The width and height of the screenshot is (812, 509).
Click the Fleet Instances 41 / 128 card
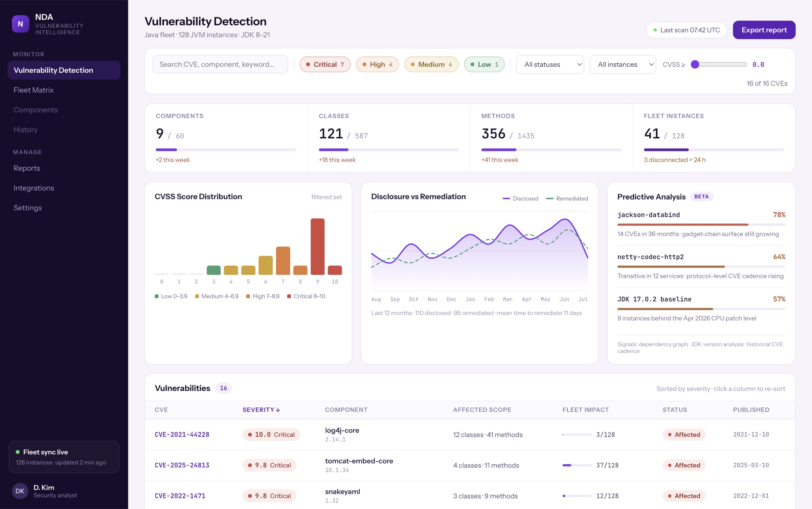[x=714, y=138]
